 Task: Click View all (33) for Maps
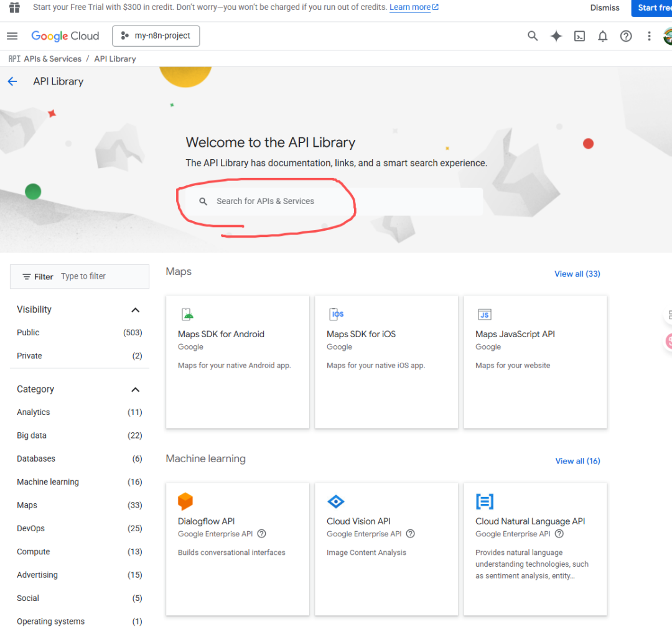577,274
